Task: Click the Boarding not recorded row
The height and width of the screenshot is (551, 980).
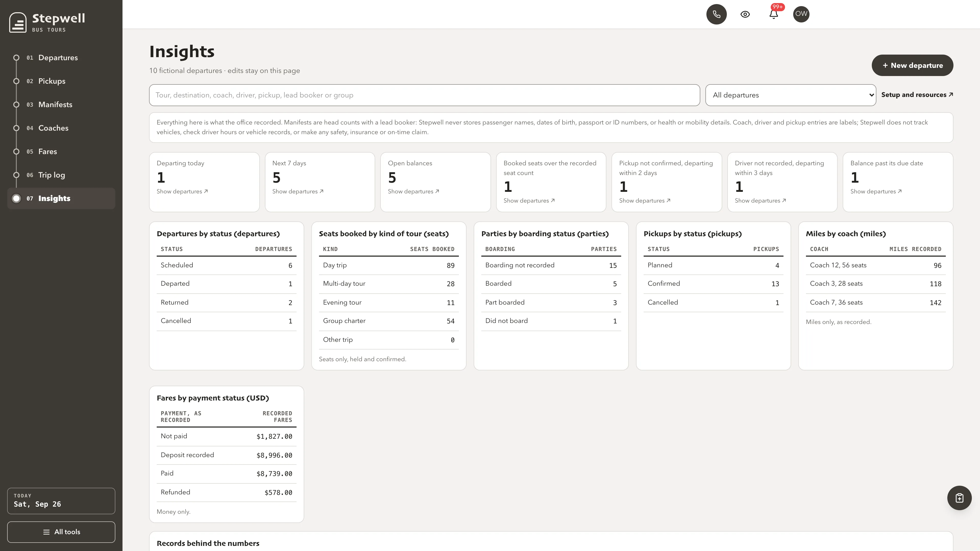Action: click(x=551, y=265)
